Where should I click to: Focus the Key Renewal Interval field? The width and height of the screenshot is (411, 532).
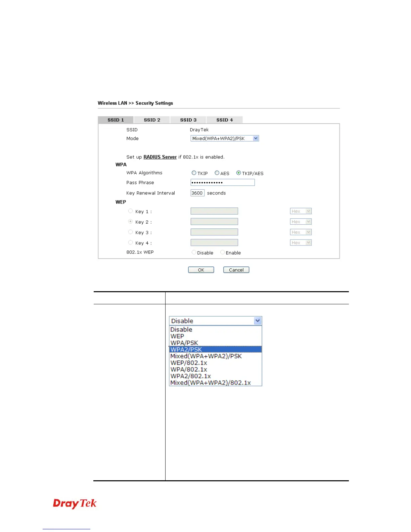coord(197,193)
